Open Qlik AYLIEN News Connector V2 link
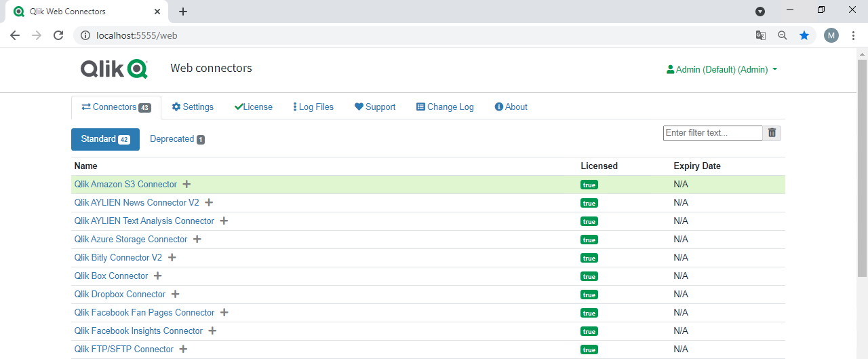 137,203
